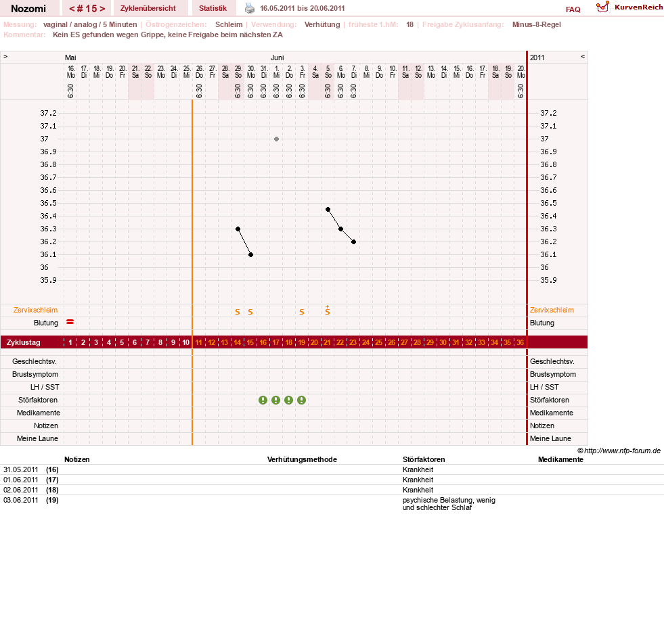Click the psychische Belastung Störfaktor entry
664x644 pixels.
[449, 503]
